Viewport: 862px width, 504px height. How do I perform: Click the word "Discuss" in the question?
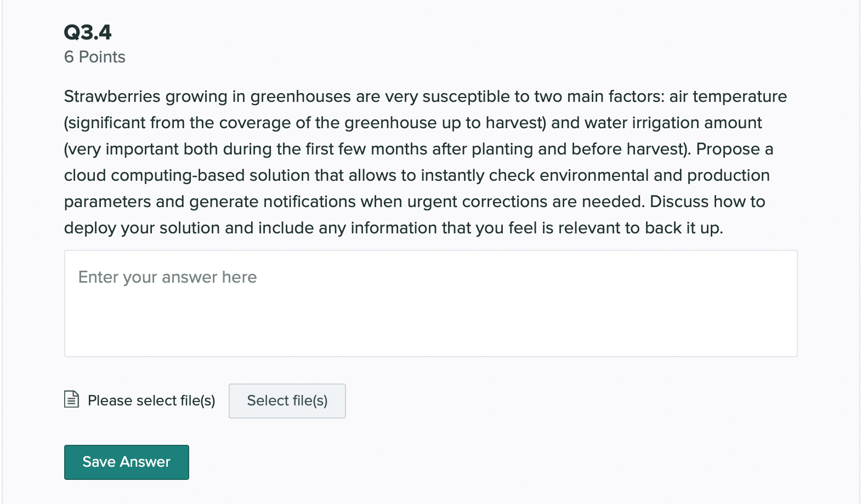[679, 202]
